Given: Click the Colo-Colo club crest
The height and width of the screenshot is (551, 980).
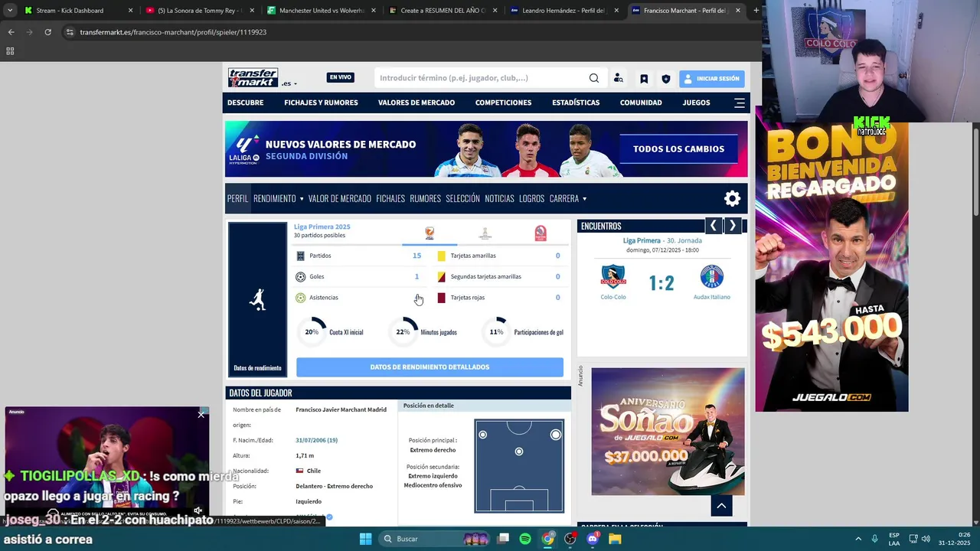Looking at the screenshot, I should point(612,276).
